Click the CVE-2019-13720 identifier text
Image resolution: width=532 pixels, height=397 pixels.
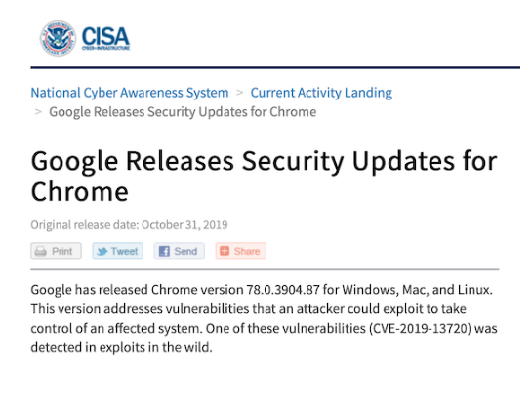420,329
